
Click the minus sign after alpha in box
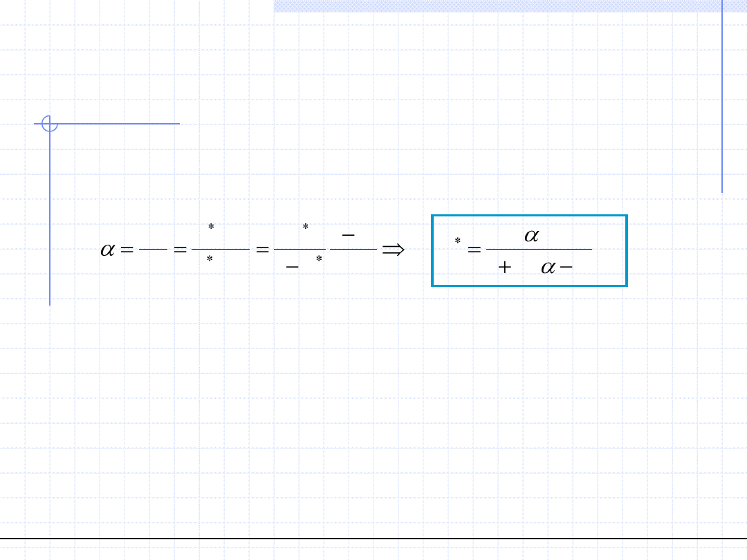click(566, 268)
